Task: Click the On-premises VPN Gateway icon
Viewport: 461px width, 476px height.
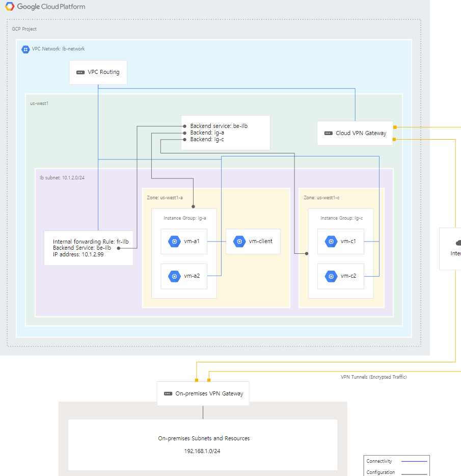Action: click(168, 394)
